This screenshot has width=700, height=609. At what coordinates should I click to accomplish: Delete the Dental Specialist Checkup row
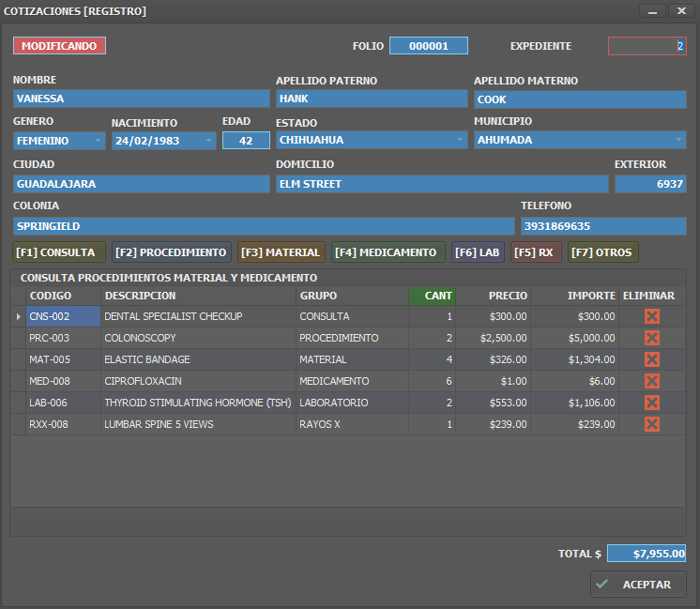coord(652,316)
